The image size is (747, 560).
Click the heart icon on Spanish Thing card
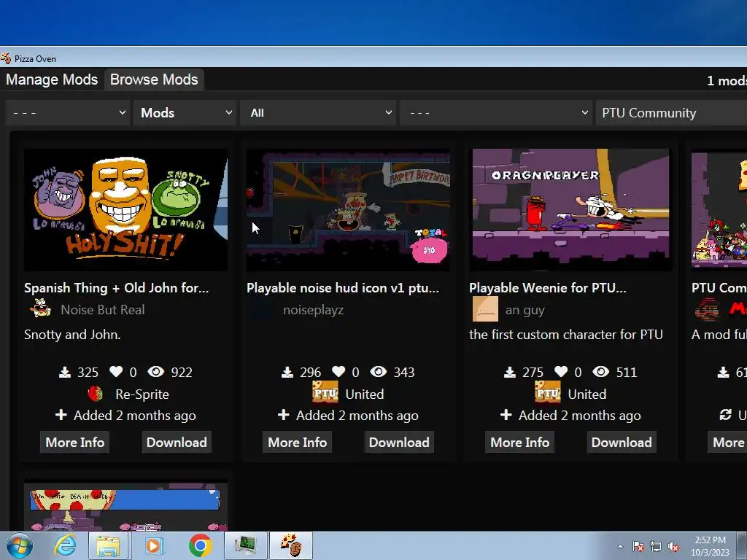point(116,371)
